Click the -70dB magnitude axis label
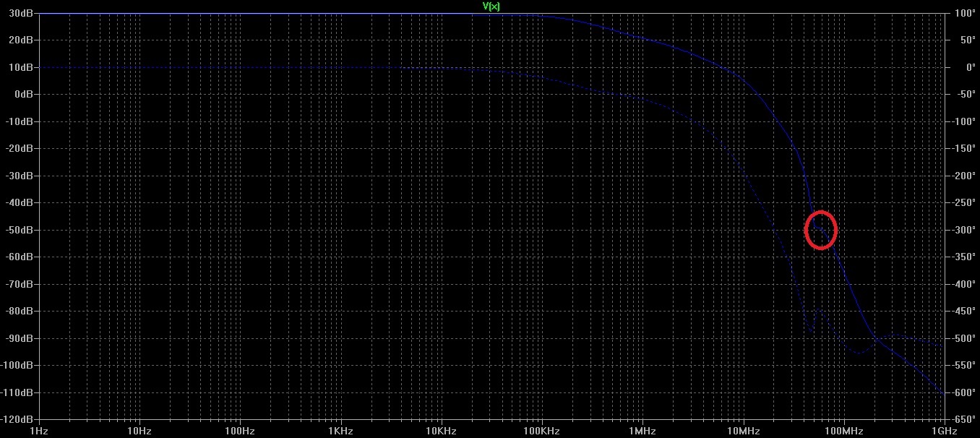The width and height of the screenshot is (980, 438). click(20, 284)
